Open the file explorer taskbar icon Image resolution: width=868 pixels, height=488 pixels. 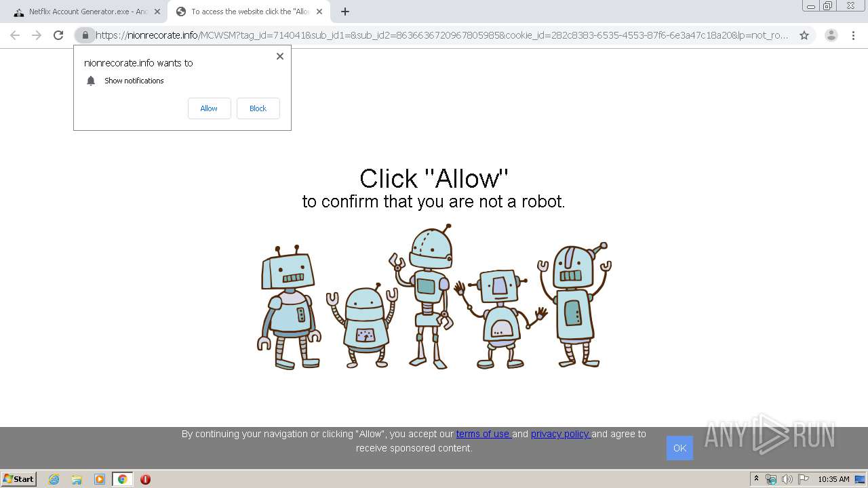77,479
